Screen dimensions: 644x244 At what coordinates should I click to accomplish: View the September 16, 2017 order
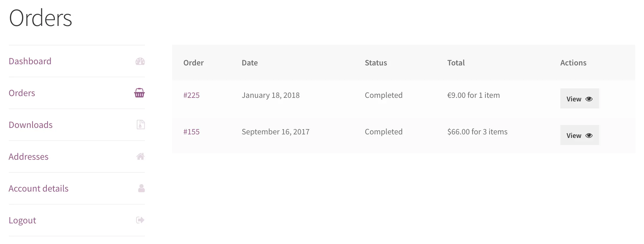(579, 135)
